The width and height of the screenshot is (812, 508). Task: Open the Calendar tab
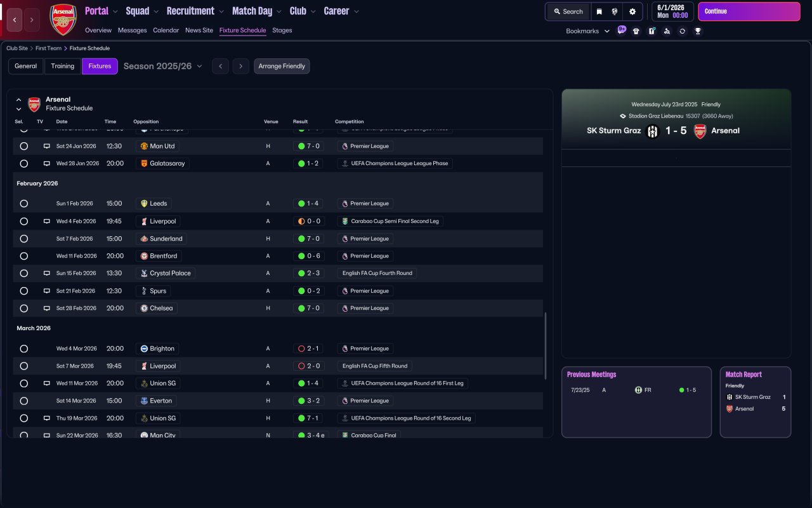[x=166, y=30]
